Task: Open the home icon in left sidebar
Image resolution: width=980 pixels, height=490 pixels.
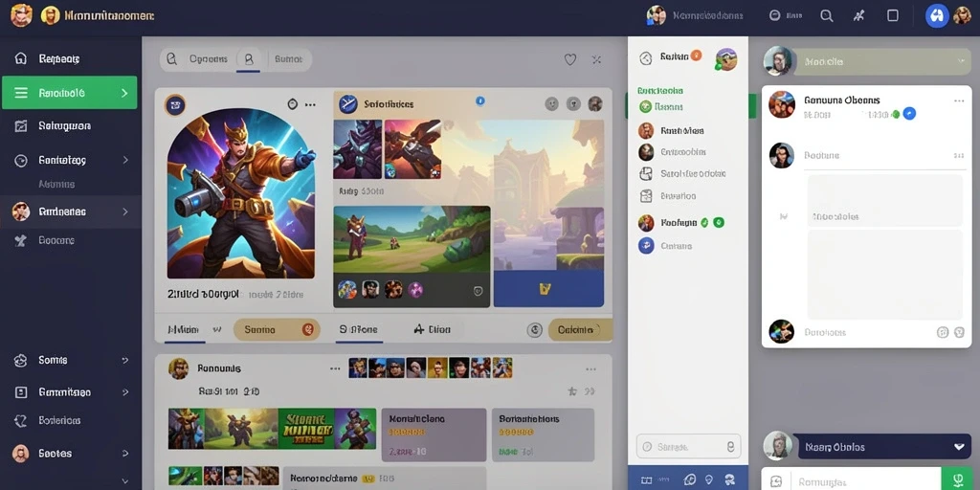Action: pyautogui.click(x=21, y=58)
